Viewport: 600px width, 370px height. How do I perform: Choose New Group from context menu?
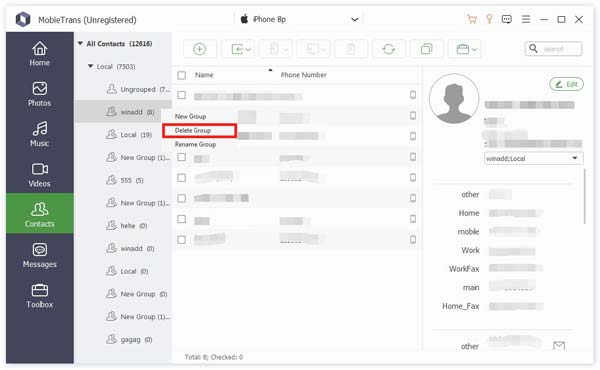click(x=190, y=116)
